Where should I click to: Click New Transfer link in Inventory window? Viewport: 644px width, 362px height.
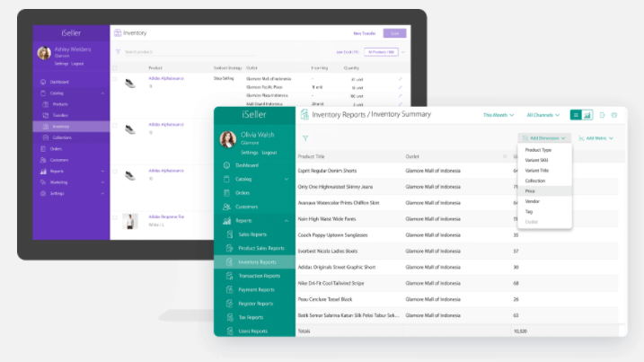365,33
